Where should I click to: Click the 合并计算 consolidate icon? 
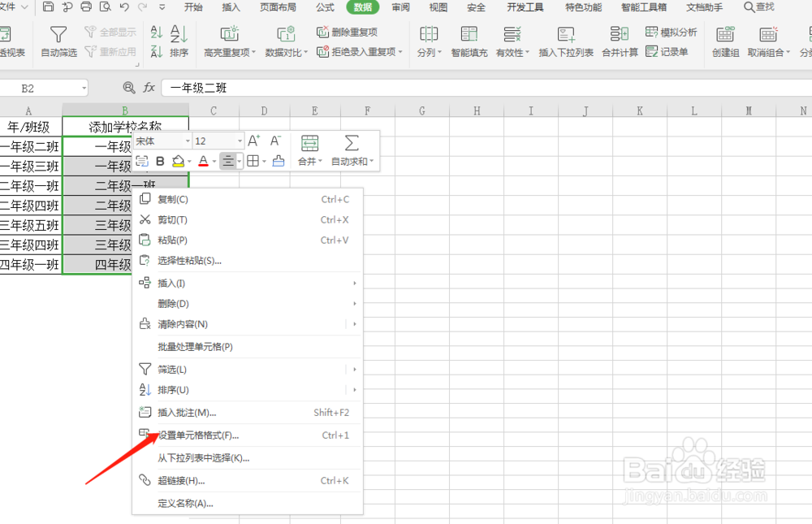click(619, 41)
